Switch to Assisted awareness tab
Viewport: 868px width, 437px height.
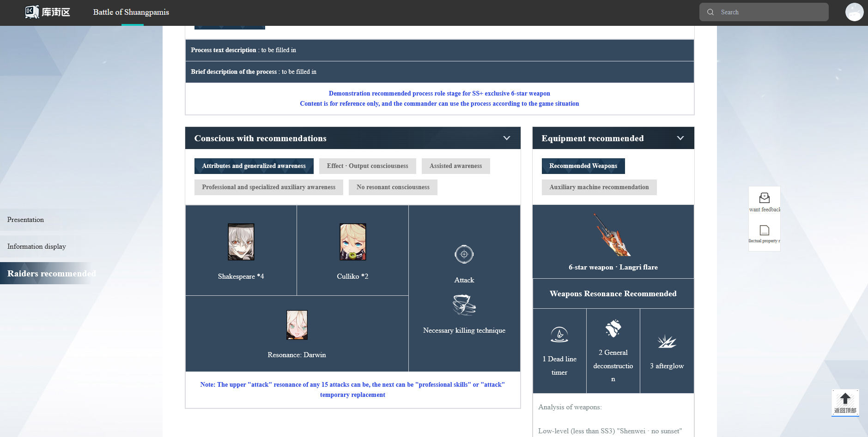(x=456, y=166)
